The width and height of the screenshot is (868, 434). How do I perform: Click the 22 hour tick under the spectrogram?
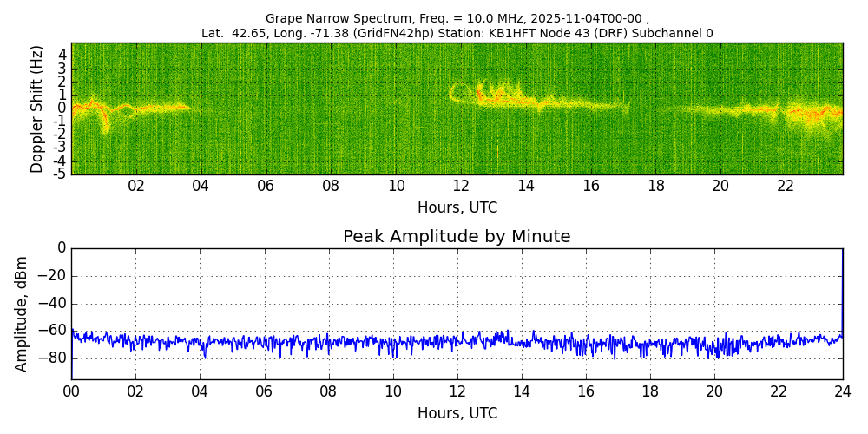pos(786,186)
